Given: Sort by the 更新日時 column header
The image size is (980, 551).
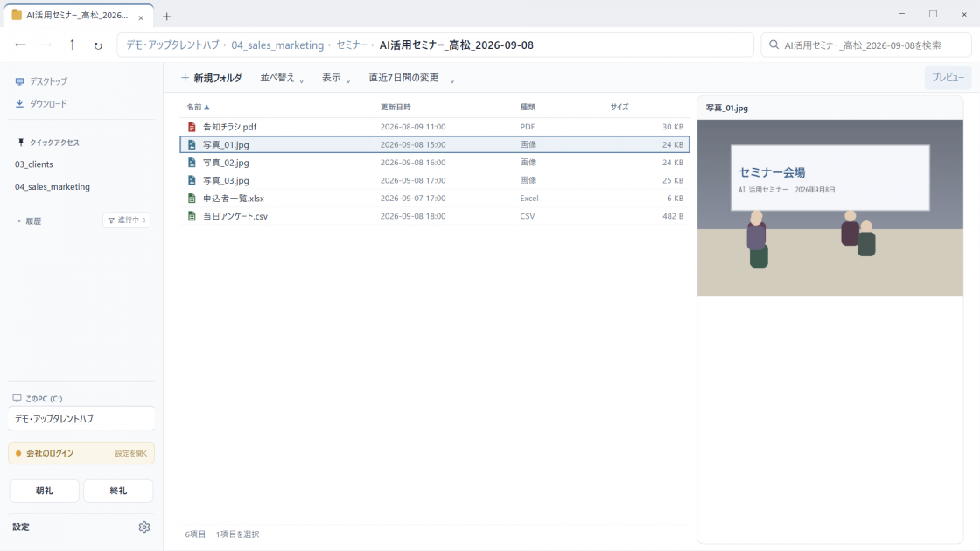Looking at the screenshot, I should [395, 107].
